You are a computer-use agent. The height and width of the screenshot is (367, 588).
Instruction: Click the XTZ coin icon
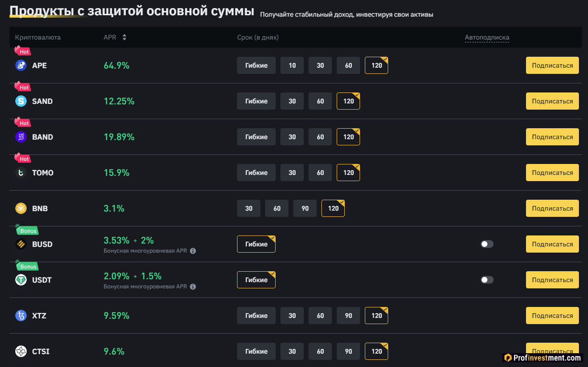point(21,316)
